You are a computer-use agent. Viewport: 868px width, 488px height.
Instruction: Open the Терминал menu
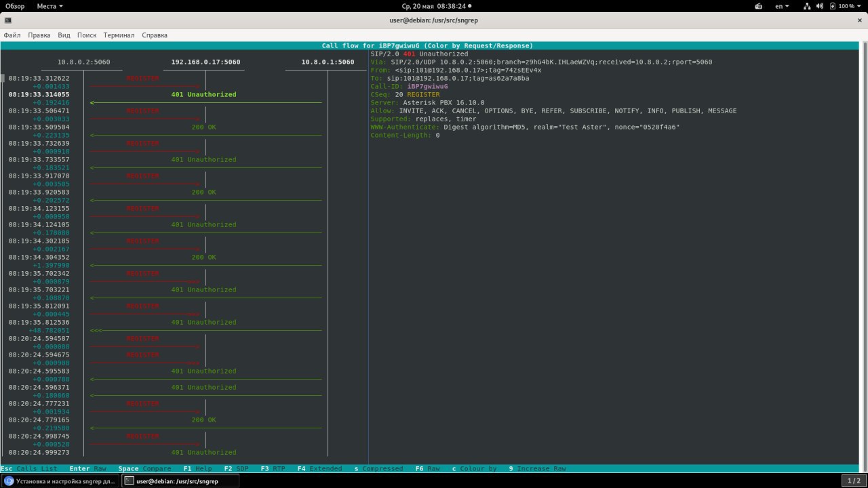point(119,35)
